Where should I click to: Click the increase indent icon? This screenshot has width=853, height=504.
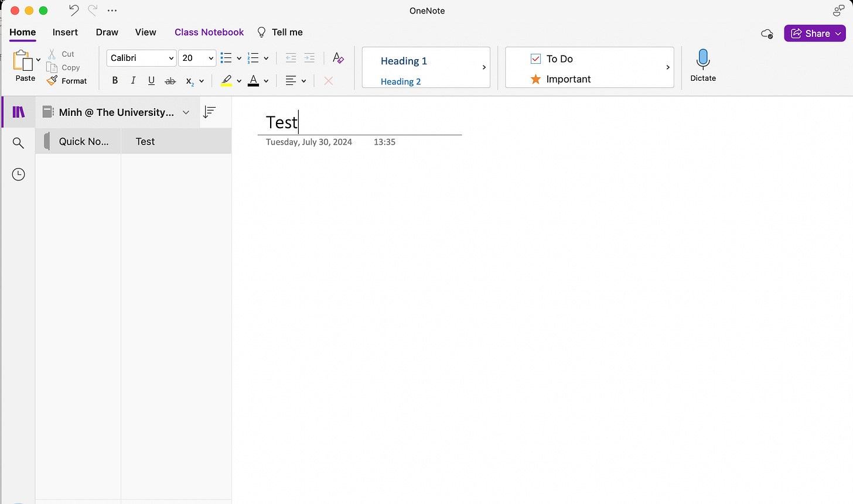(x=309, y=58)
